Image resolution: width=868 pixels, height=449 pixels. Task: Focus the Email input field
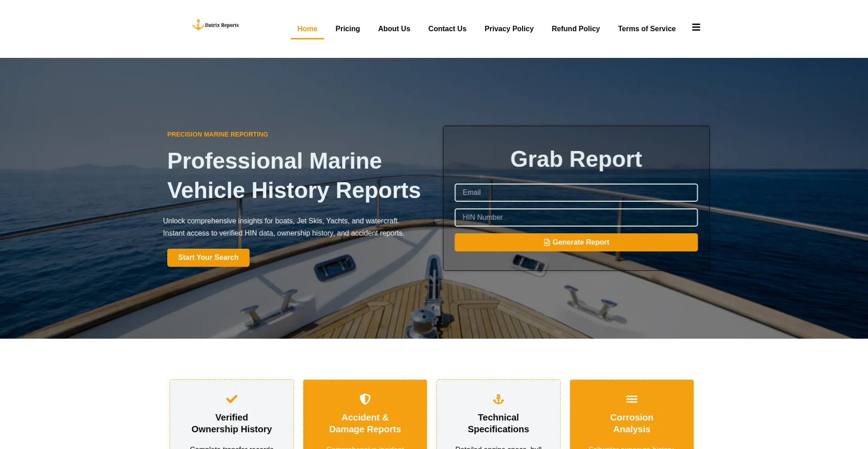pyautogui.click(x=576, y=193)
